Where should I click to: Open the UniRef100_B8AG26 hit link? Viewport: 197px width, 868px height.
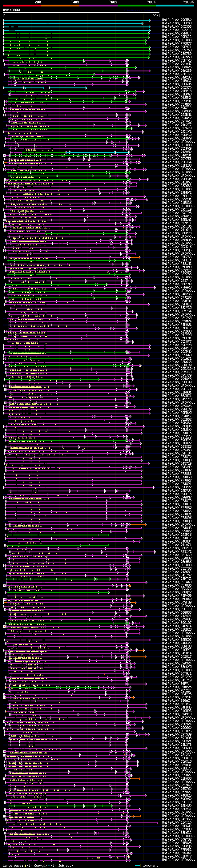[x=177, y=67]
